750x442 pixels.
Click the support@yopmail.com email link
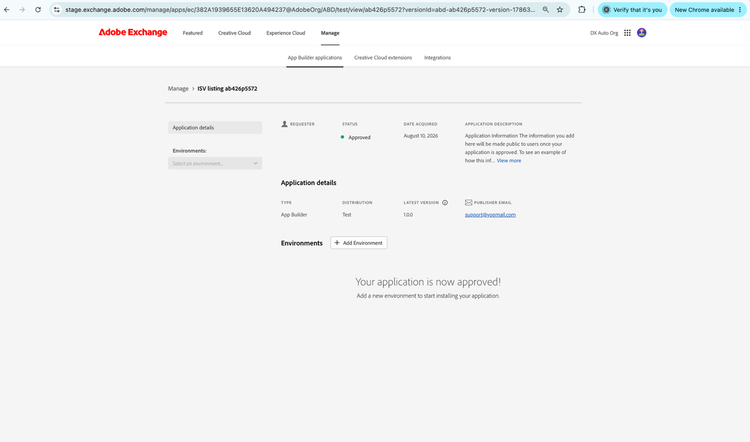(x=490, y=215)
